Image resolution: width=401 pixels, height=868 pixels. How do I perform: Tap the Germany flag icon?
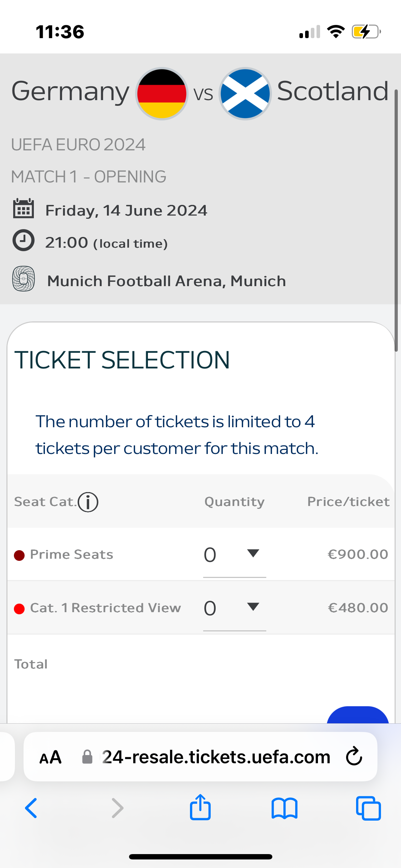(x=162, y=94)
